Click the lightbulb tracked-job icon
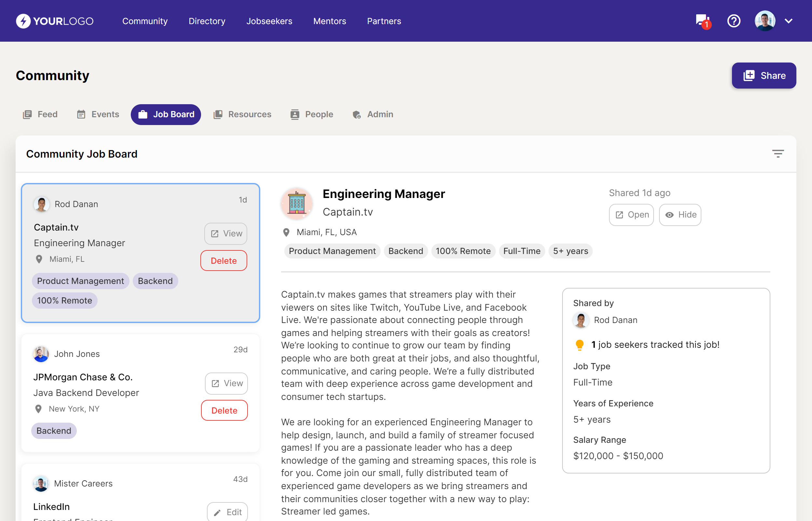 point(579,345)
